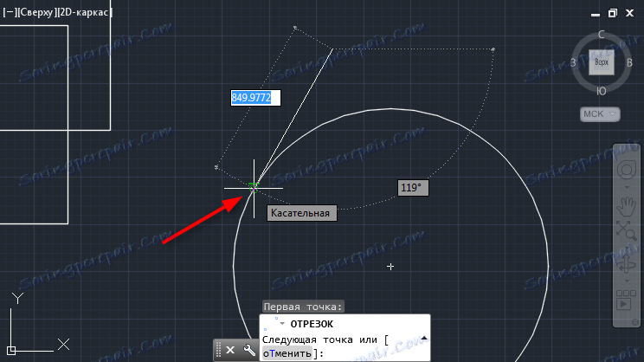
Task: Activate the Pan hand tool
Action: [x=627, y=207]
